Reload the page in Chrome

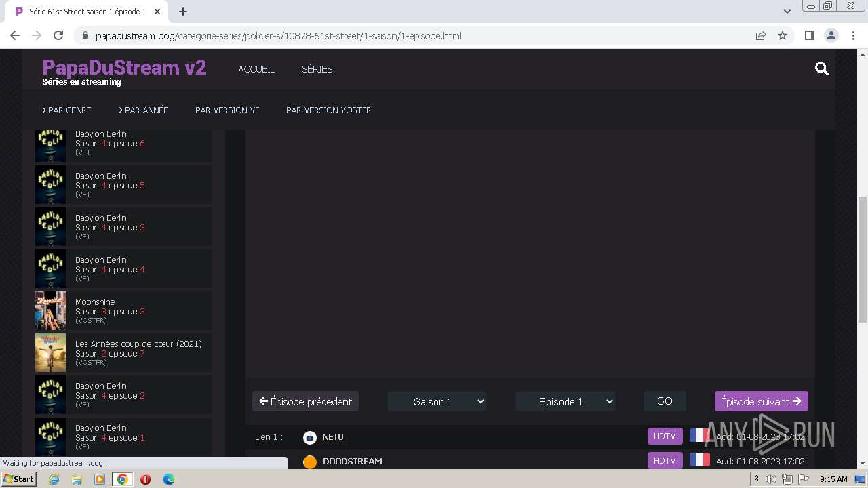tap(58, 35)
